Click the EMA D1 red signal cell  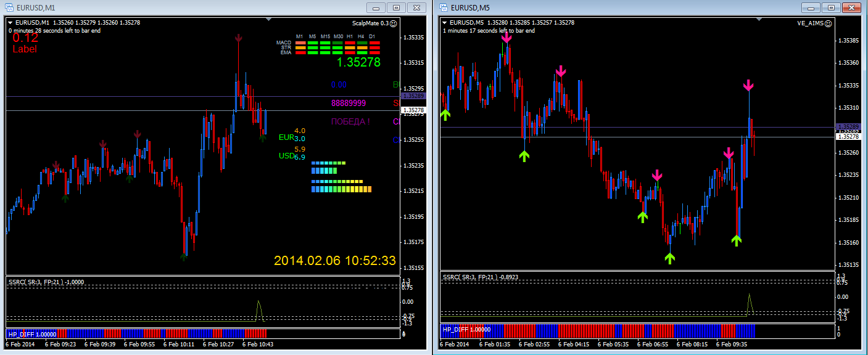click(x=374, y=53)
